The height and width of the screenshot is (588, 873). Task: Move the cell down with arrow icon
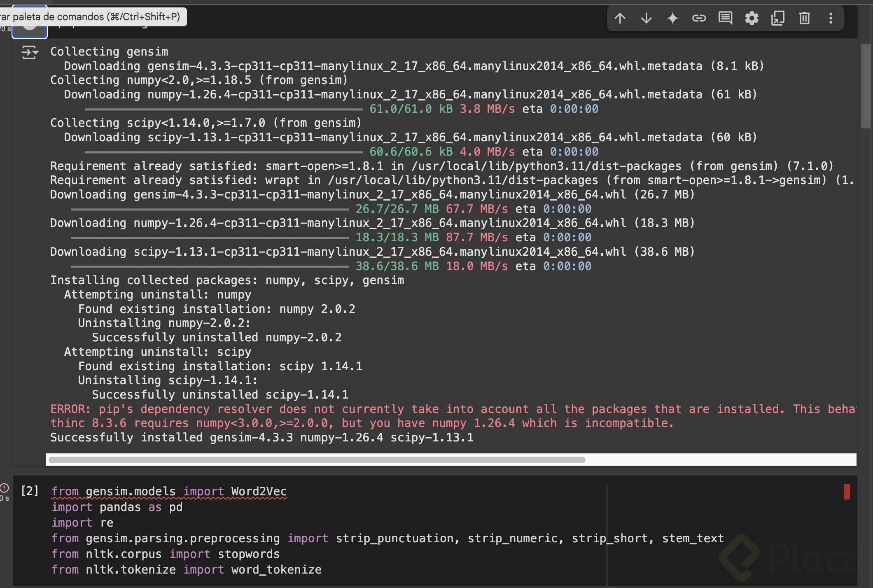646,18
